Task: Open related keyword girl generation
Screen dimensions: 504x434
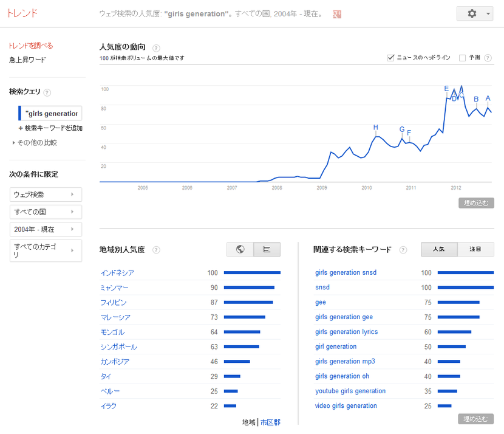Action: click(336, 346)
